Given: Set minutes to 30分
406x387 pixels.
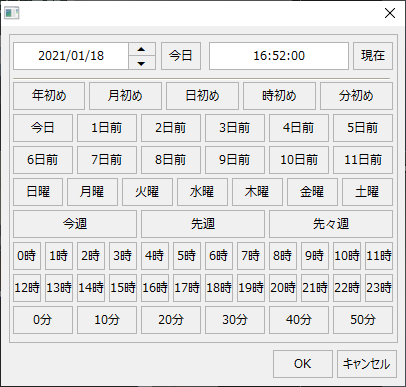Looking at the screenshot, I should tap(235, 320).
